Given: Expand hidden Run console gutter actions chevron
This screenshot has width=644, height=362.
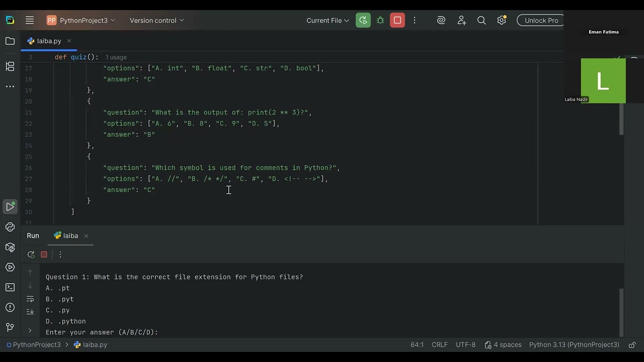Looking at the screenshot, I should (x=30, y=331).
